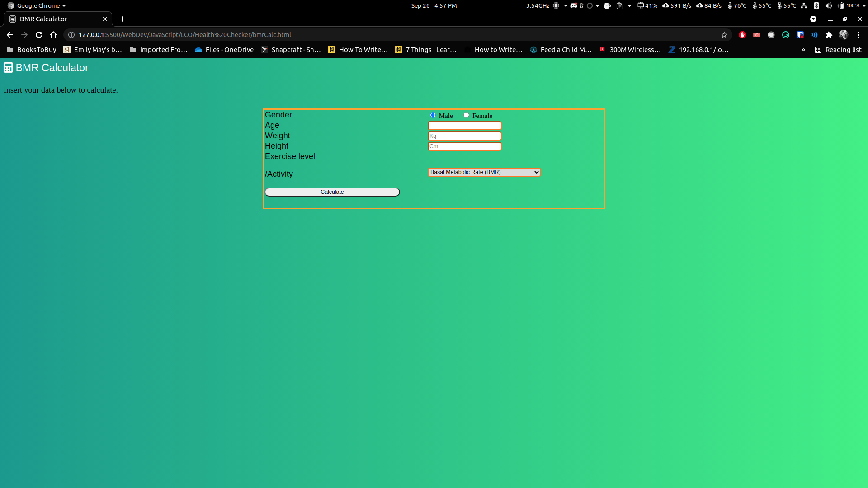Viewport: 868px width, 488px height.
Task: Select the Female gender radio button
Action: coord(466,115)
